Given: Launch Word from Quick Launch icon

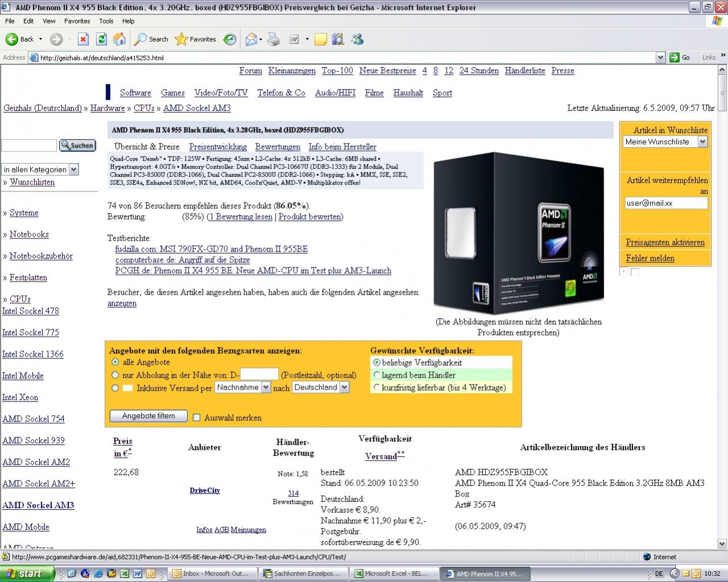Looking at the screenshot, I should 137,573.
